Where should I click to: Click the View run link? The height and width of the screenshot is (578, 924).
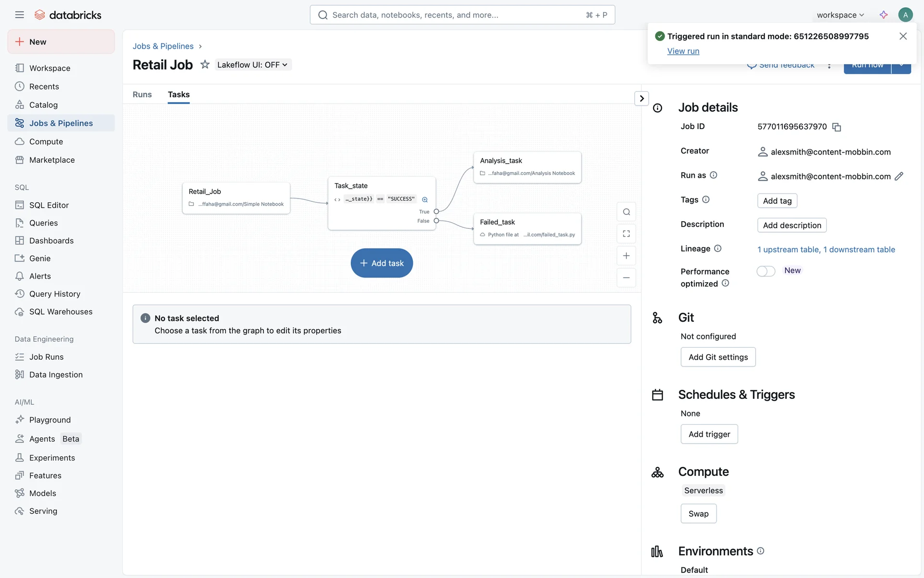point(683,51)
